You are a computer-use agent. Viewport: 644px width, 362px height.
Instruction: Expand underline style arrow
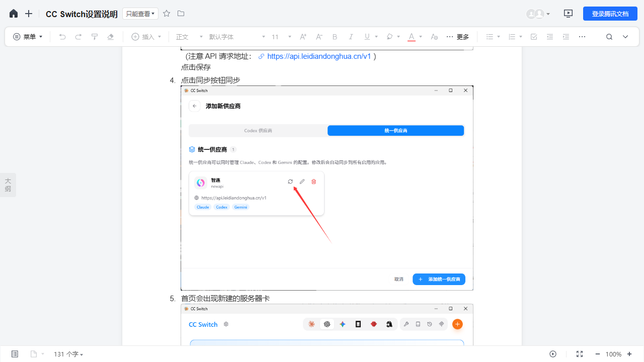[x=376, y=37]
